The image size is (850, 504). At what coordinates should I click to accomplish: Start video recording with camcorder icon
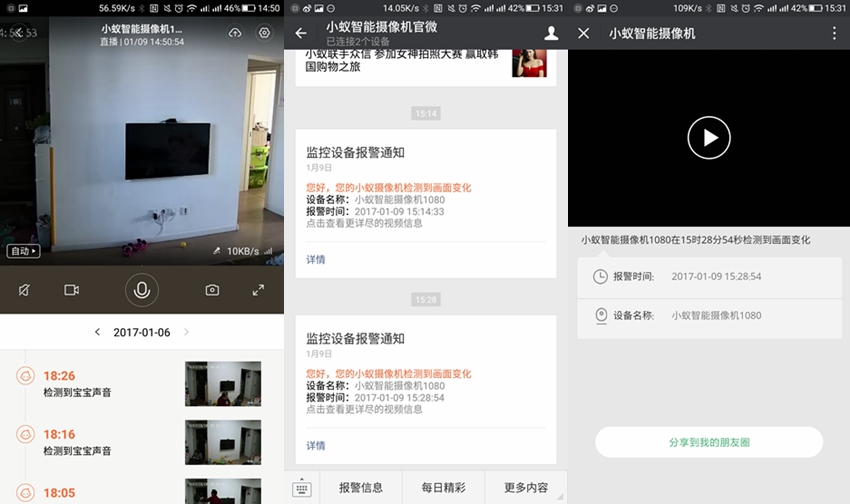(x=72, y=290)
